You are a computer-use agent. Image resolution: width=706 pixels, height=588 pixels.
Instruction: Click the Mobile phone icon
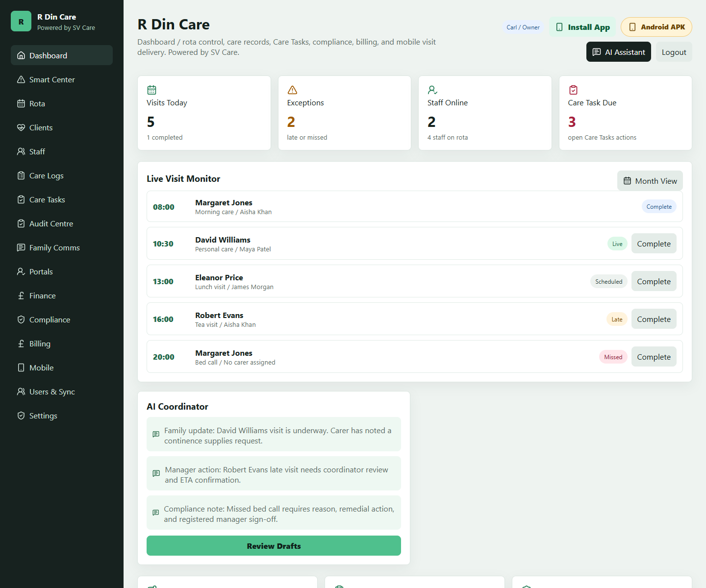pos(21,367)
